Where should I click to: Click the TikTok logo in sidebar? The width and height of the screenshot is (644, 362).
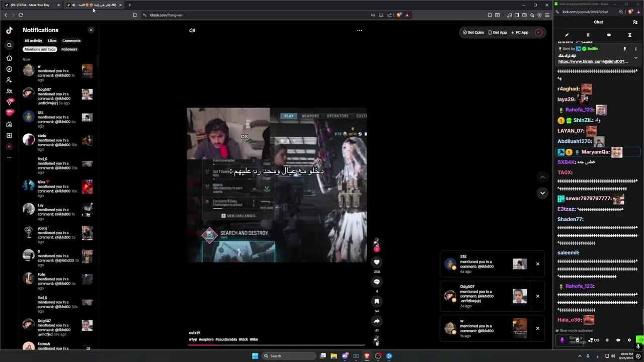[x=9, y=30]
